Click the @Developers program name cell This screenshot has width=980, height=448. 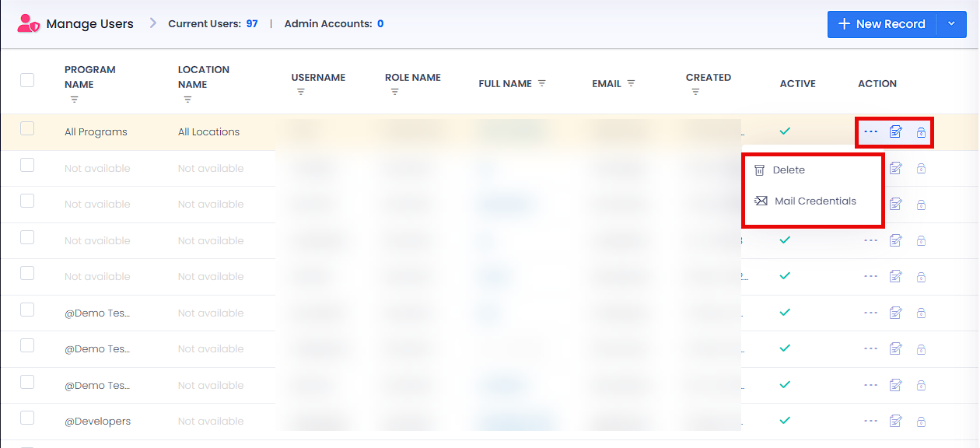tap(97, 421)
